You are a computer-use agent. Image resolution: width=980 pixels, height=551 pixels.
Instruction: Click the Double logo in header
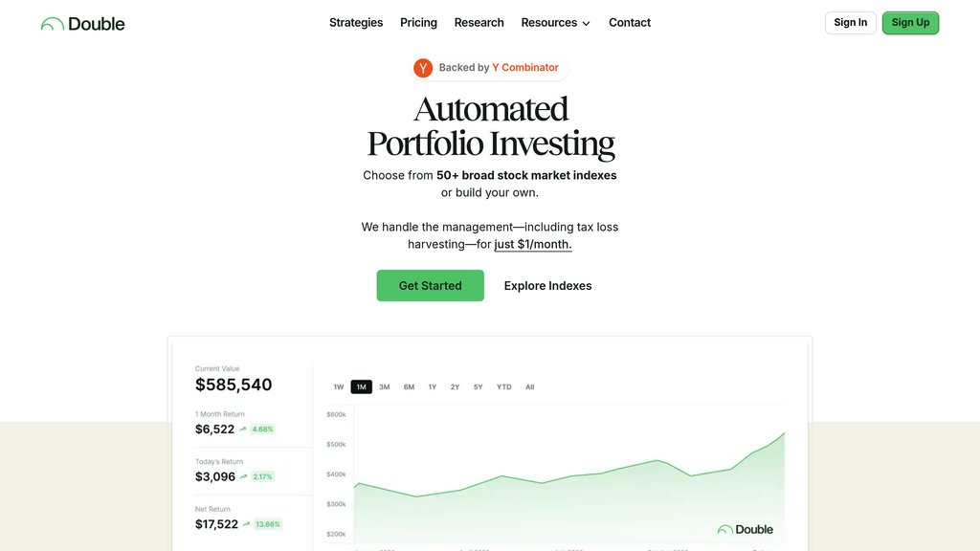point(82,23)
